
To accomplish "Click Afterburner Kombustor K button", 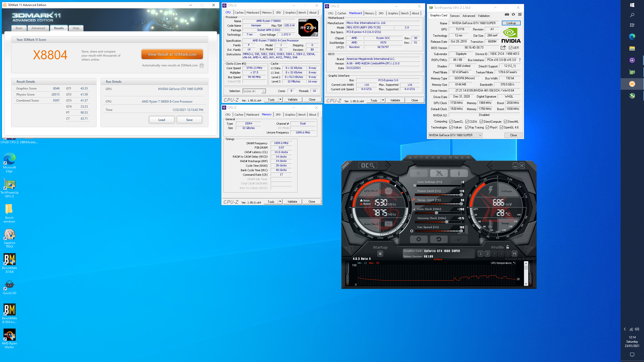I will coord(419,173).
